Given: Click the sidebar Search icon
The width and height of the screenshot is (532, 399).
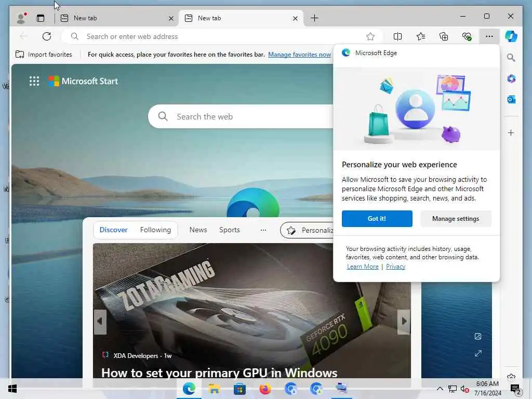Looking at the screenshot, I should click(511, 58).
